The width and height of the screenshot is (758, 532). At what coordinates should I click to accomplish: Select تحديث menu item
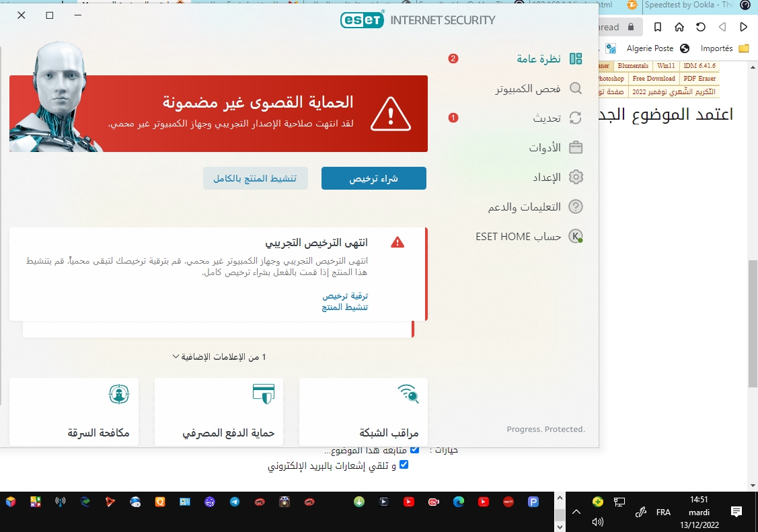547,118
